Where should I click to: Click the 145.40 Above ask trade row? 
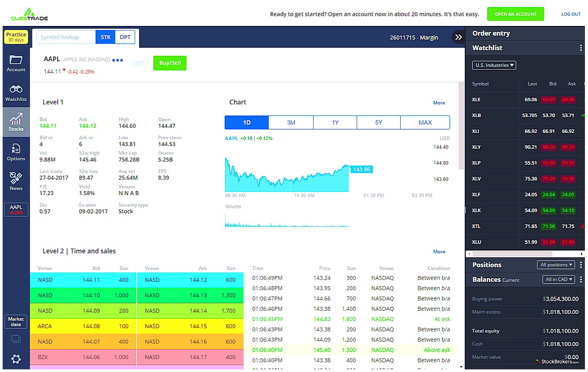tap(351, 350)
